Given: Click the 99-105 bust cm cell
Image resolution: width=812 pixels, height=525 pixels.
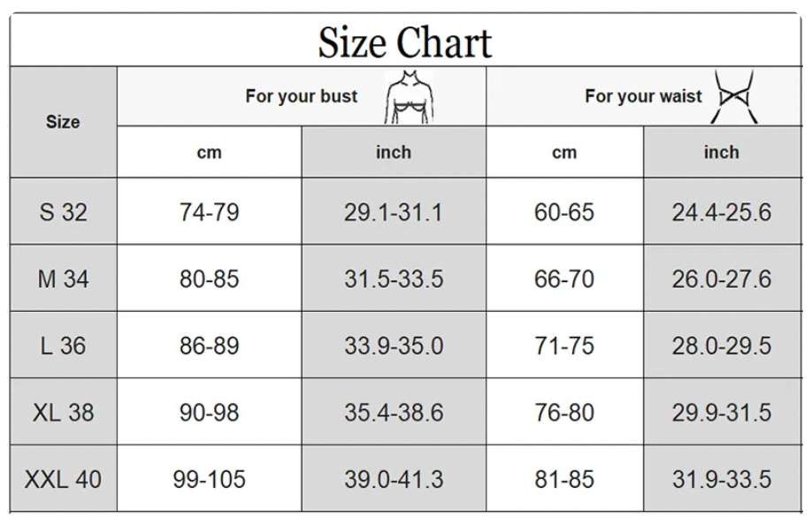Looking at the screenshot, I should [210, 478].
